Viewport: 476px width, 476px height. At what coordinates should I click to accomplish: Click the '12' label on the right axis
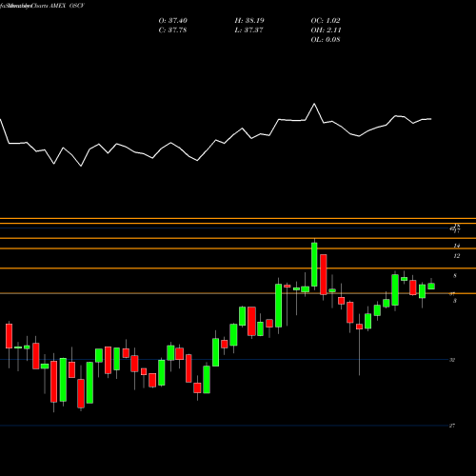pyautogui.click(x=456, y=256)
